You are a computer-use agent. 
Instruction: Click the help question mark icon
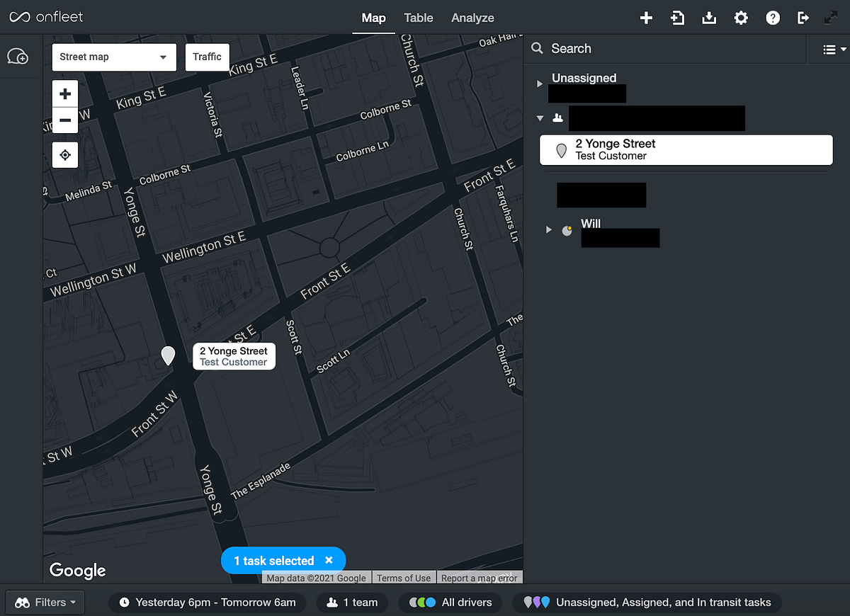pos(773,18)
